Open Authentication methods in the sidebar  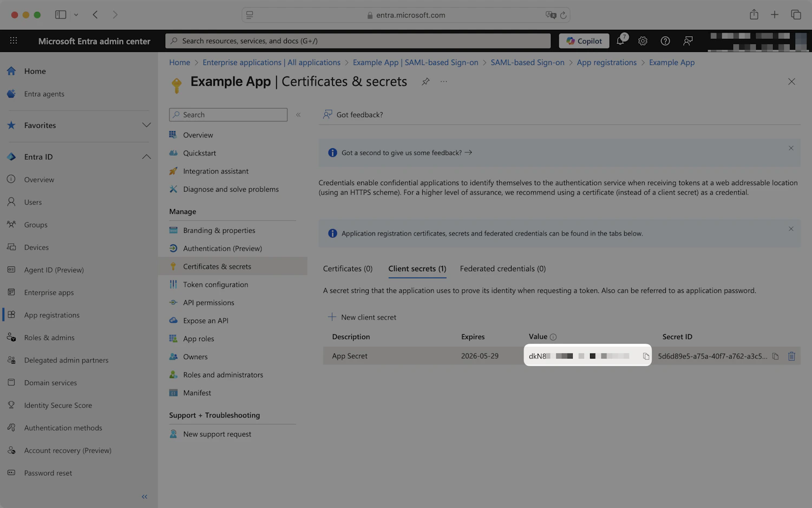click(x=63, y=428)
